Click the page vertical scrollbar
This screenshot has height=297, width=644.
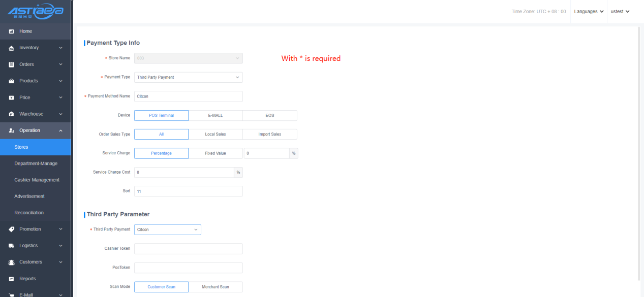point(639,152)
